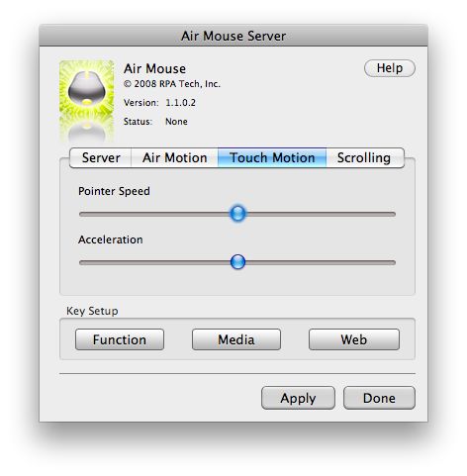Click the version number 1.1.0.2

click(180, 103)
